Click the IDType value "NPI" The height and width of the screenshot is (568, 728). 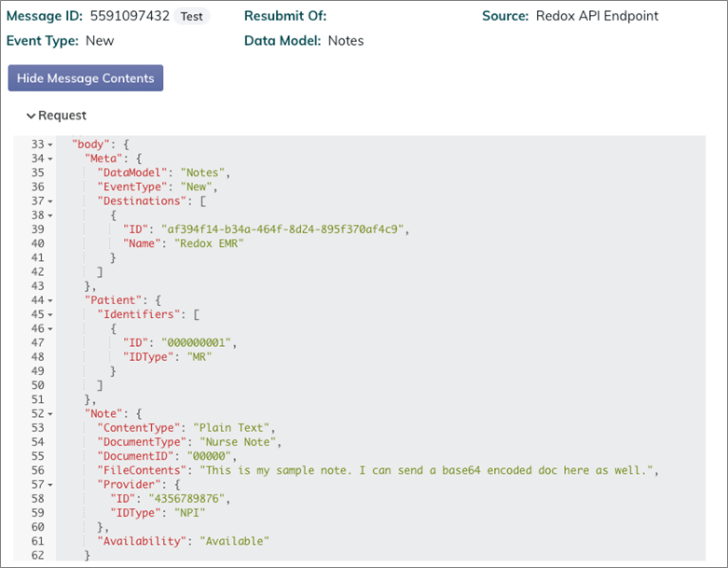coord(189,513)
